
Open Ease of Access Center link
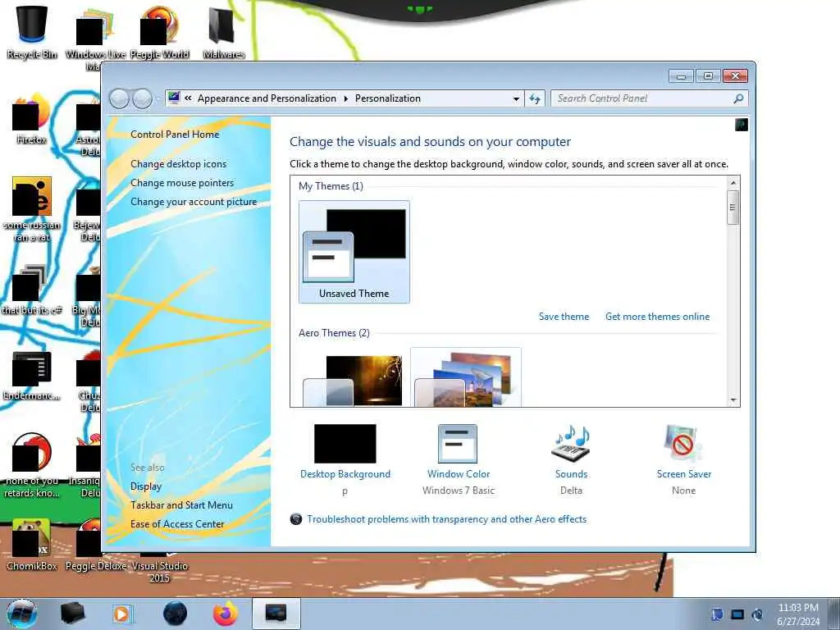pos(177,524)
